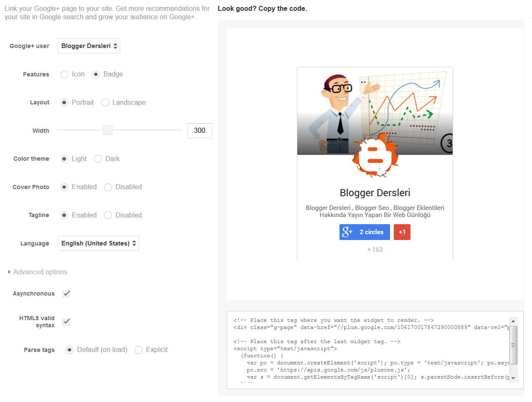The width and height of the screenshot is (532, 402).
Task: Select the Dark color theme
Action: [98, 159]
